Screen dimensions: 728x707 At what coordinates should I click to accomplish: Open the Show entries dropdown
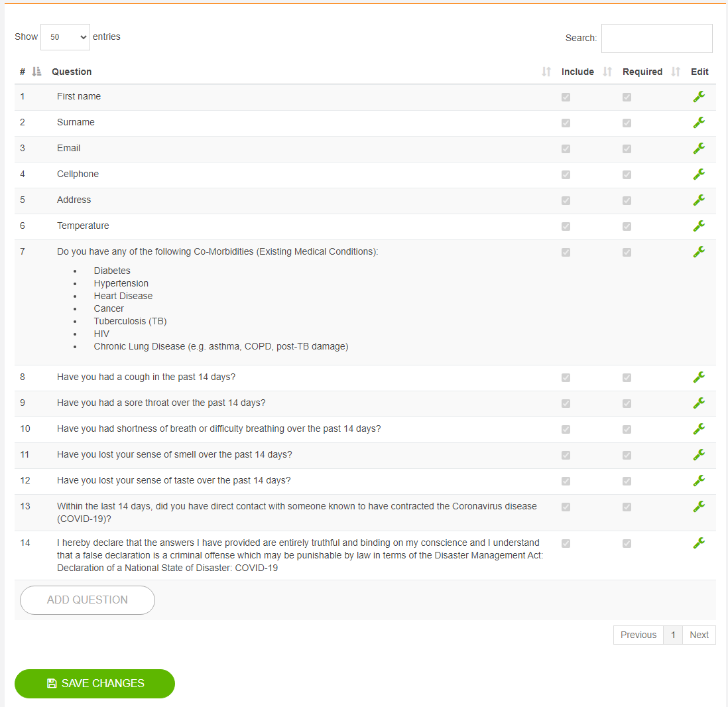click(x=65, y=37)
